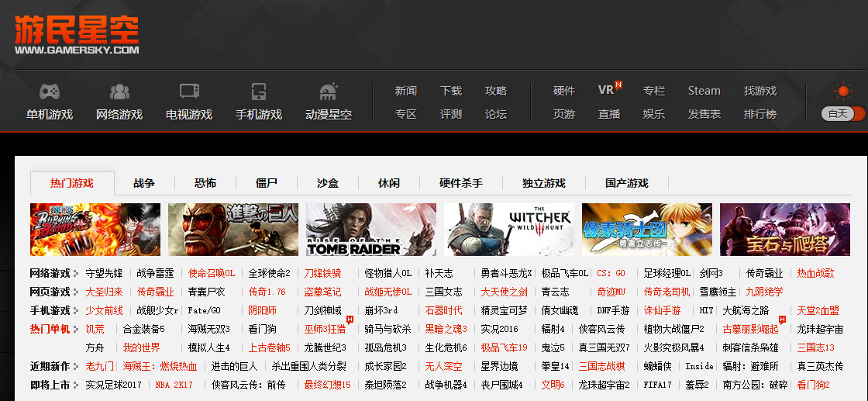
Task: Open 手机游戏 phone icon
Action: pyautogui.click(x=259, y=92)
